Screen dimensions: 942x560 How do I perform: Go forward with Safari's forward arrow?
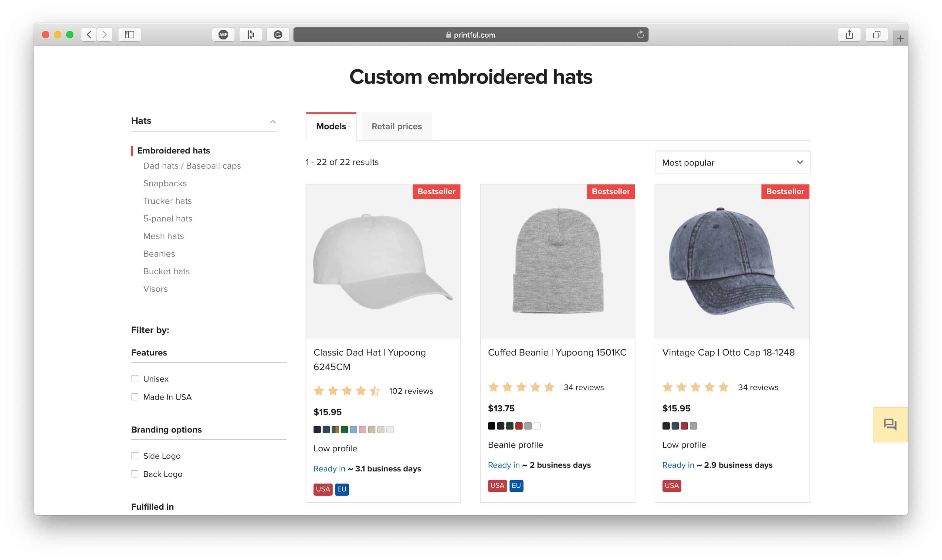point(104,35)
